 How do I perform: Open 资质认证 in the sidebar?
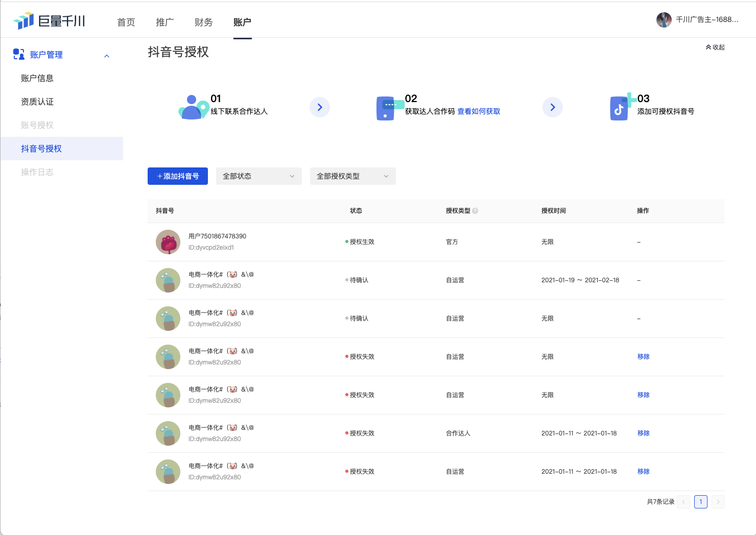pos(37,102)
